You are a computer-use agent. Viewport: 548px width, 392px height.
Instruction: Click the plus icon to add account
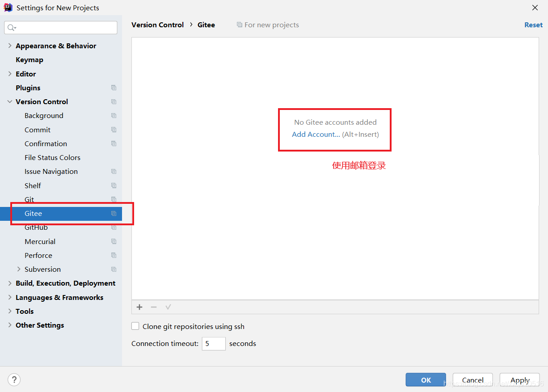tap(139, 307)
